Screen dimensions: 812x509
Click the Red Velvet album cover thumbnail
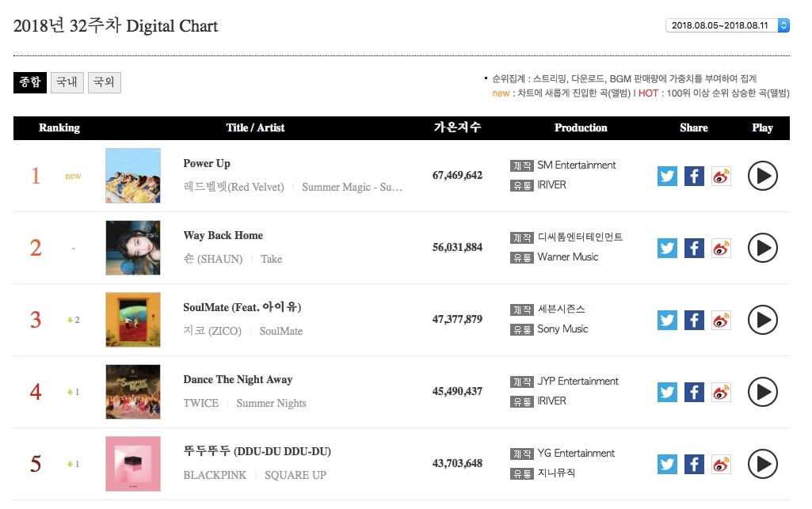pos(133,176)
